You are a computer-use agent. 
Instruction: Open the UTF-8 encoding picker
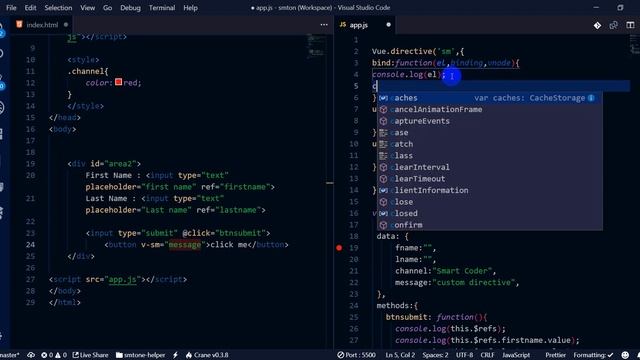tap(464, 355)
